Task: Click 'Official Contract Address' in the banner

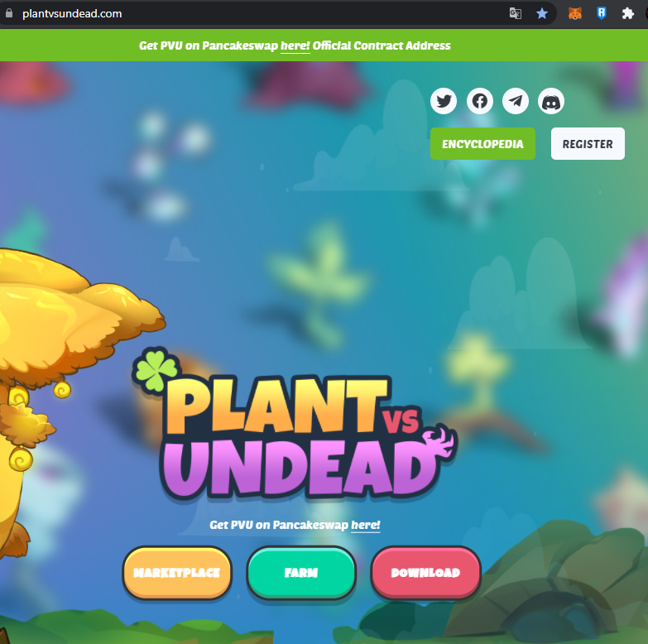Action: 382,46
